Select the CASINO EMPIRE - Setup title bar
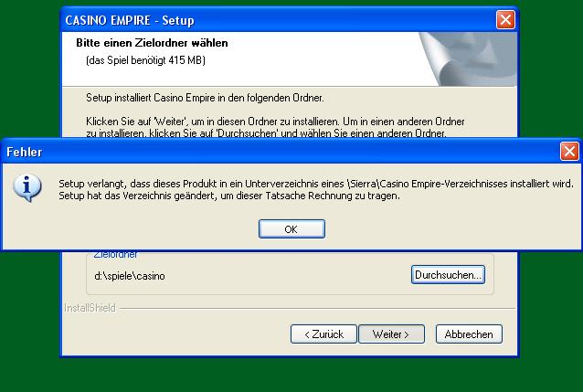The width and height of the screenshot is (583, 392). click(x=274, y=20)
